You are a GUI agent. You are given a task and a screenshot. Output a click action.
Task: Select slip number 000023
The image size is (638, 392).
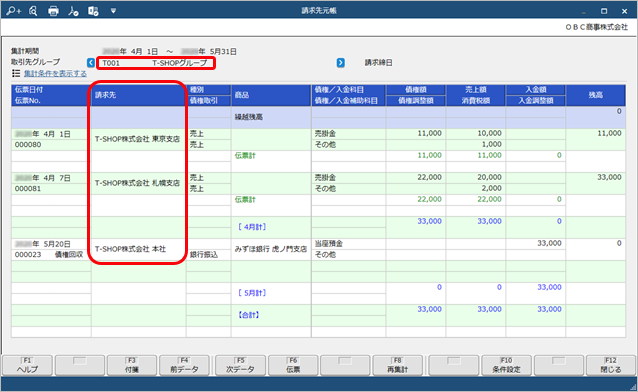(28, 254)
